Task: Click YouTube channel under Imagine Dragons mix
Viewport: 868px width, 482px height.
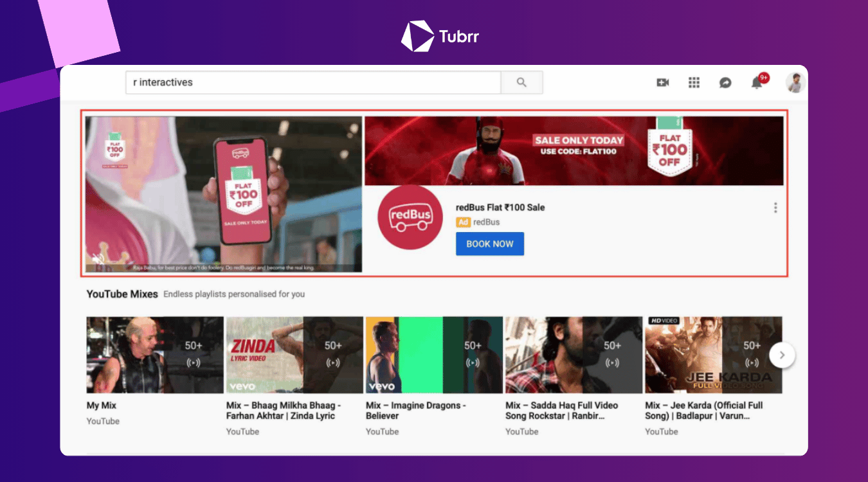Action: click(382, 431)
